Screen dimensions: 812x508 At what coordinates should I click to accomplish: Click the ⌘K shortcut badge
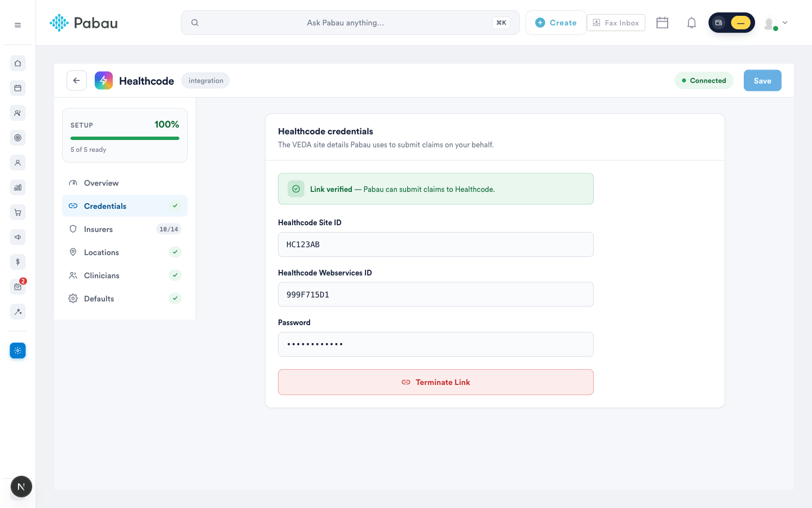point(501,23)
